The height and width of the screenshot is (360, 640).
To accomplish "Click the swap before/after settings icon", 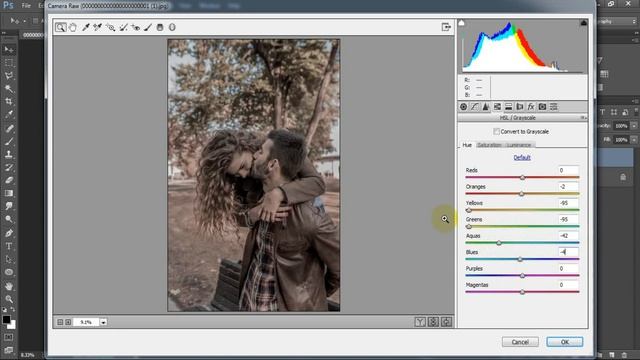I will [x=433, y=322].
